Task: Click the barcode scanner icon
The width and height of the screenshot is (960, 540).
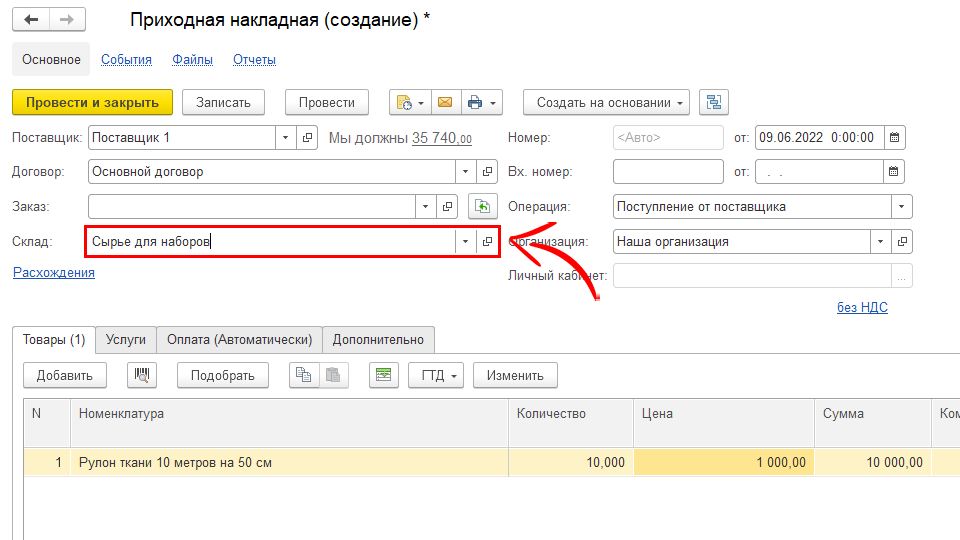Action: click(142, 375)
